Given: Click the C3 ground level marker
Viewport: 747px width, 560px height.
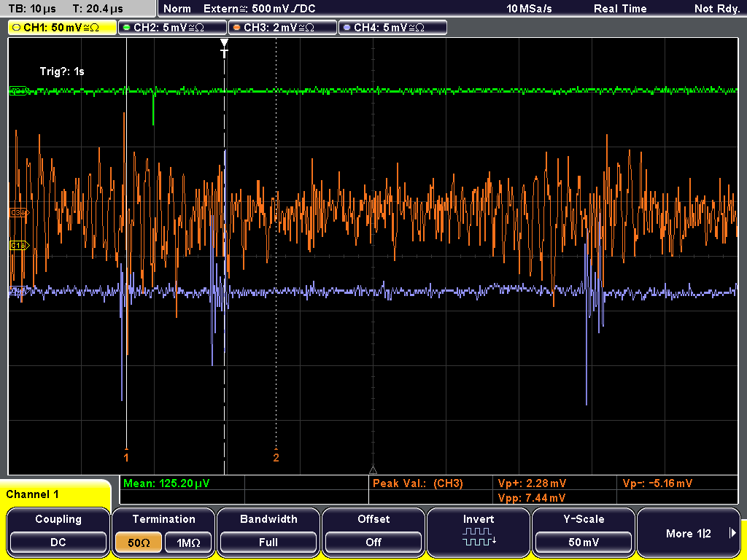Looking at the screenshot, I should click(x=19, y=212).
